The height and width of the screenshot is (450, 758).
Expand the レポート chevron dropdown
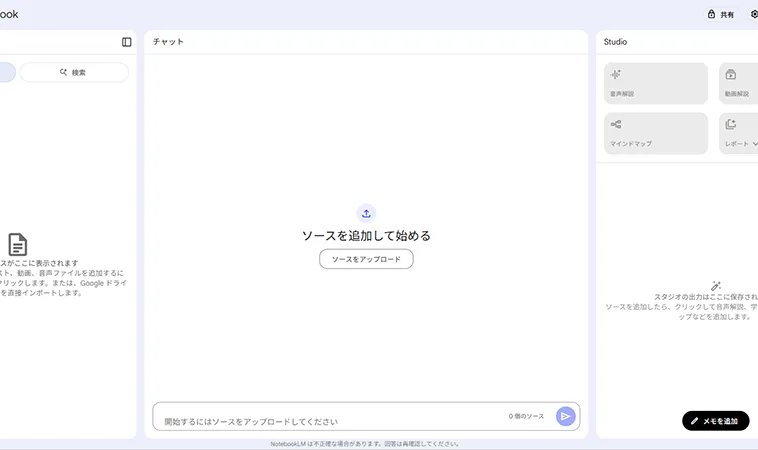755,144
